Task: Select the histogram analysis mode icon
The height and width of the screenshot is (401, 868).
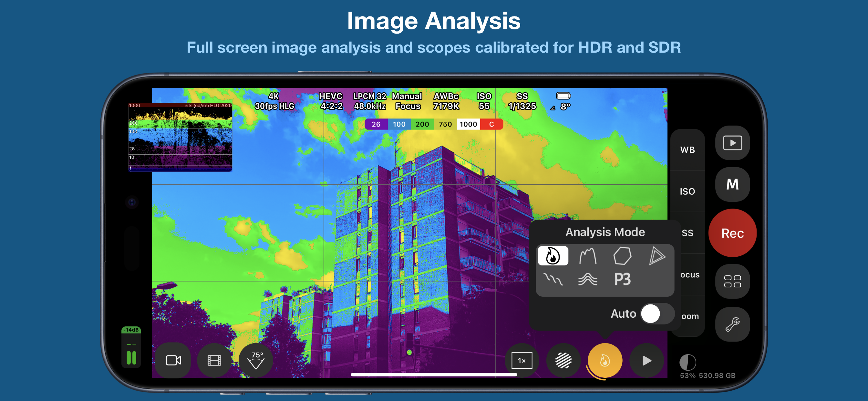Action: (588, 256)
